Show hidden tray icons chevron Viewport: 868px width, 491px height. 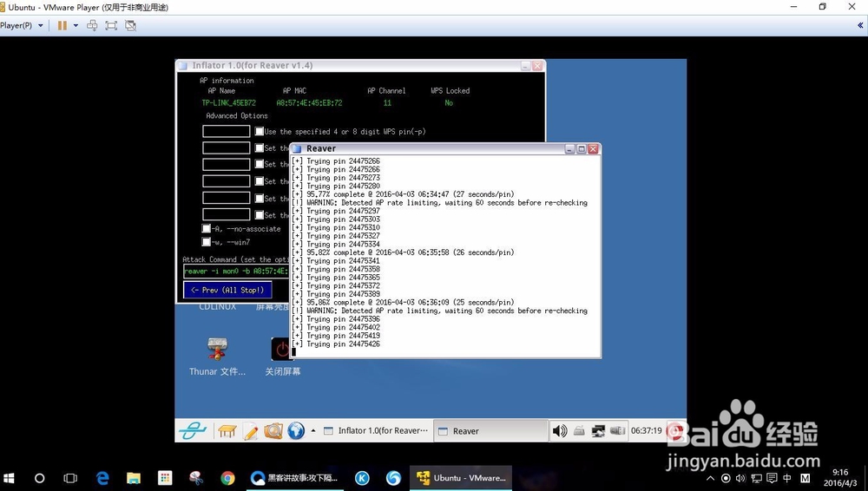711,478
